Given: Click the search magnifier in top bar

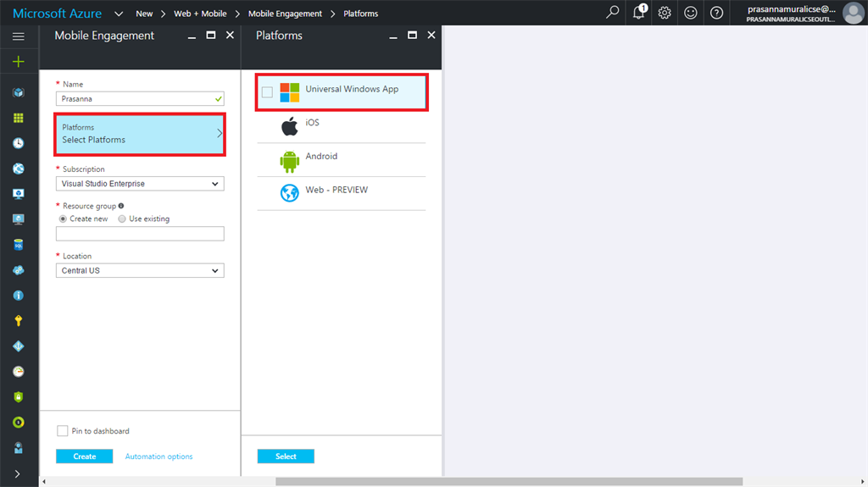Looking at the screenshot, I should (612, 12).
